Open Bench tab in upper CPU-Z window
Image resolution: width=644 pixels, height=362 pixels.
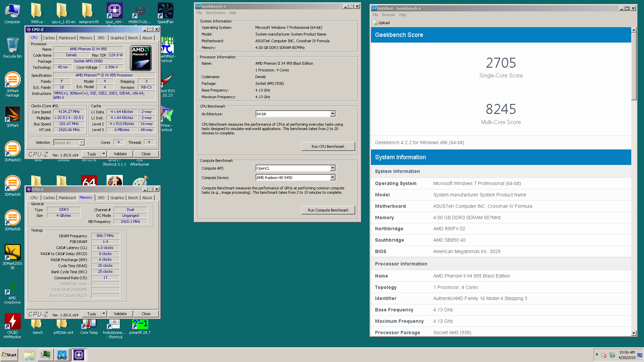click(133, 38)
